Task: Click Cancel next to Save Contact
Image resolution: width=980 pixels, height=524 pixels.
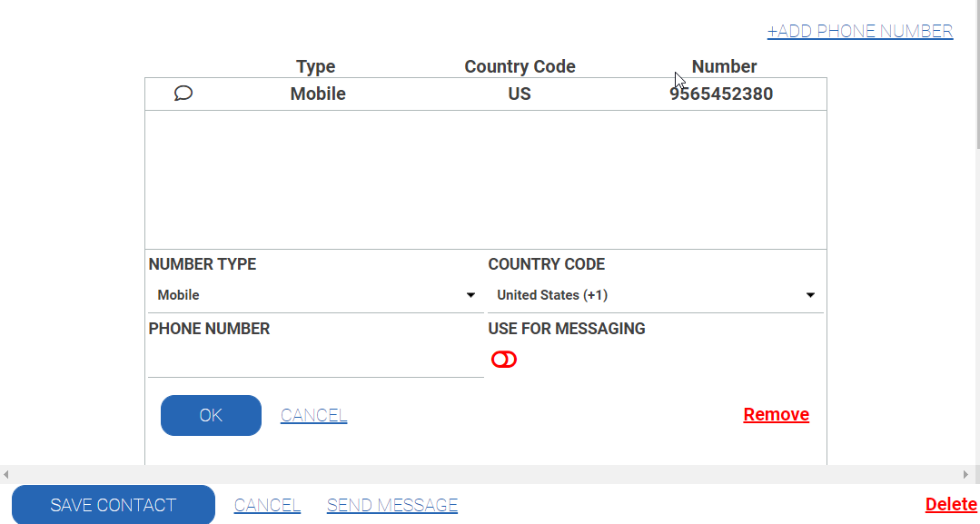Action: pyautogui.click(x=267, y=506)
